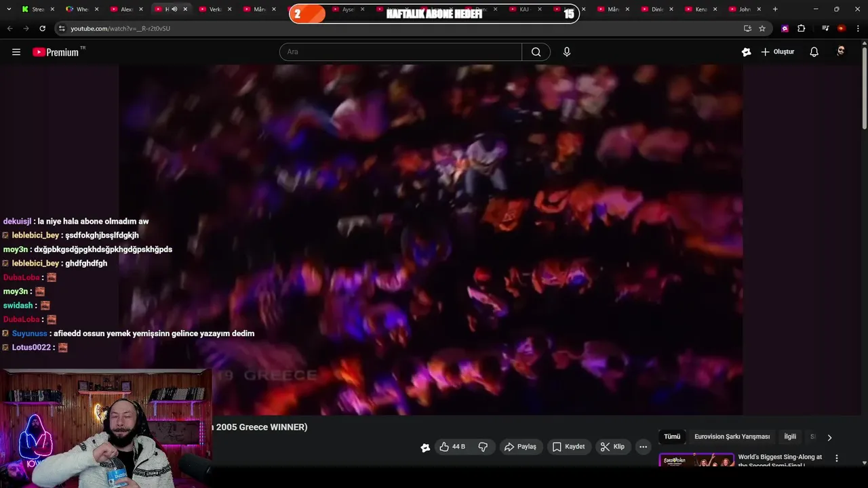Image resolution: width=868 pixels, height=488 pixels.
Task: Open the tab search dropdown arrow
Action: [9, 9]
